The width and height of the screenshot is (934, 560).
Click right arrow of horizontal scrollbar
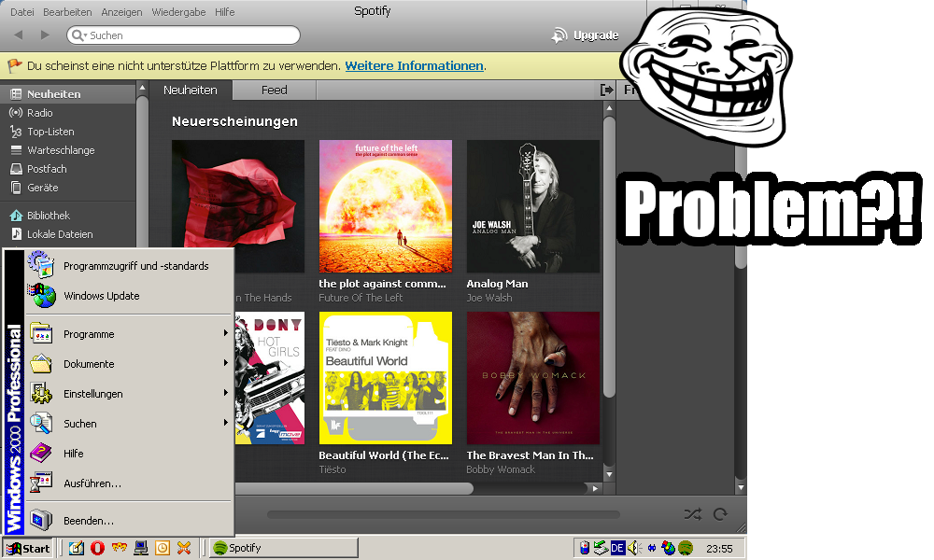tap(594, 488)
